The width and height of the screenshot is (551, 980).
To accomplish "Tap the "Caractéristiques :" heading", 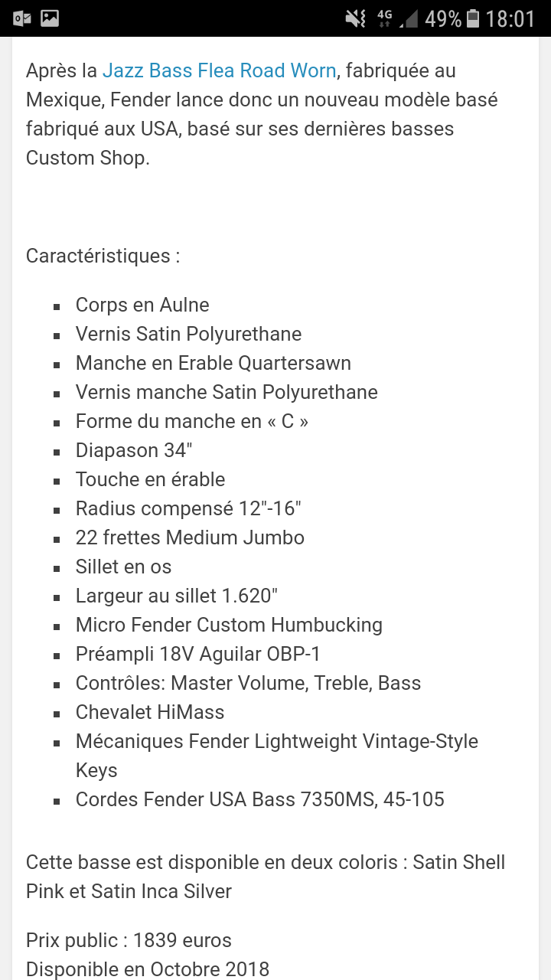I will click(x=103, y=256).
